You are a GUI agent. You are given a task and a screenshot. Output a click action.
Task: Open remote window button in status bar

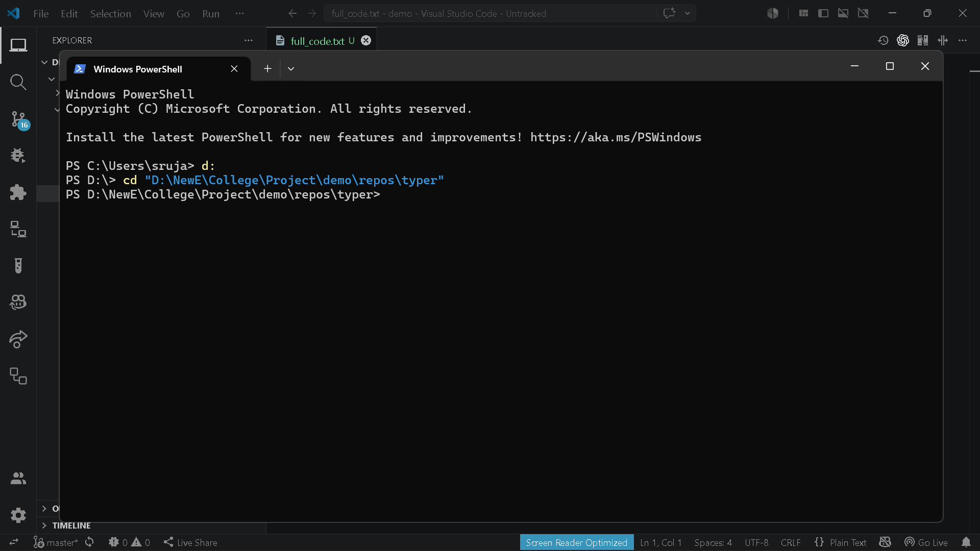(14, 542)
